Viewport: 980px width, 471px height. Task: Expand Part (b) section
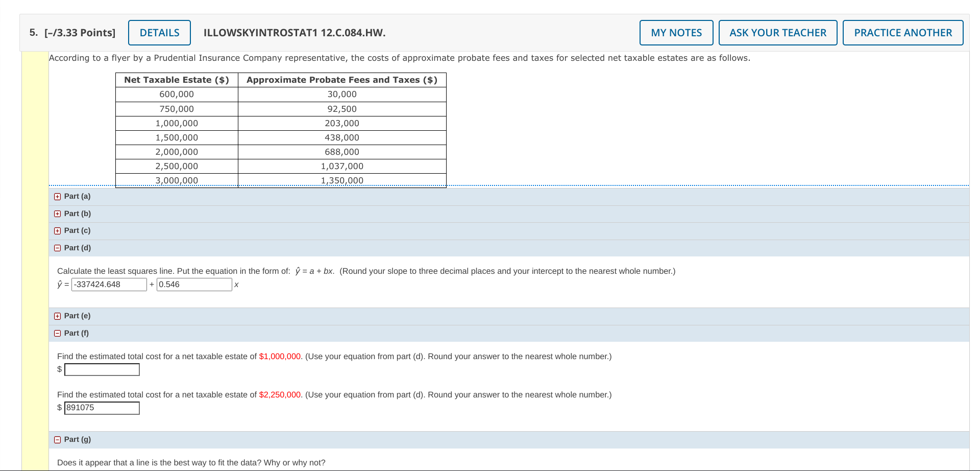57,214
